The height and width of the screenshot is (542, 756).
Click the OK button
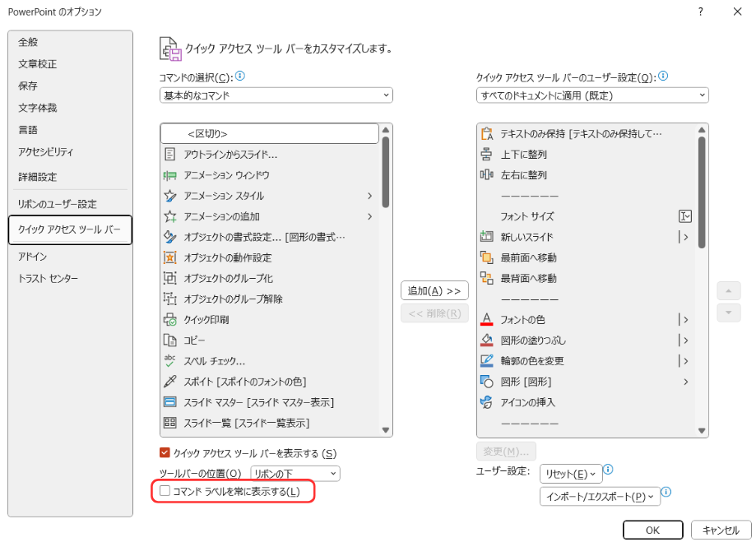point(653,530)
